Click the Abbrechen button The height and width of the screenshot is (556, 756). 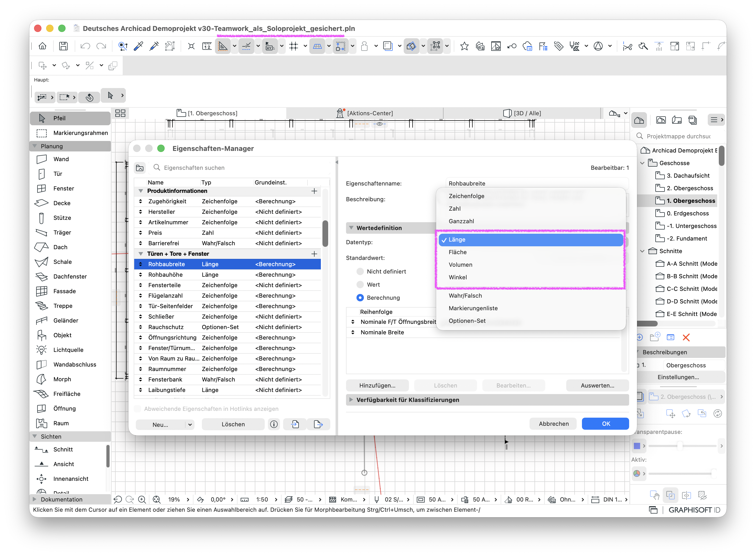coord(553,424)
